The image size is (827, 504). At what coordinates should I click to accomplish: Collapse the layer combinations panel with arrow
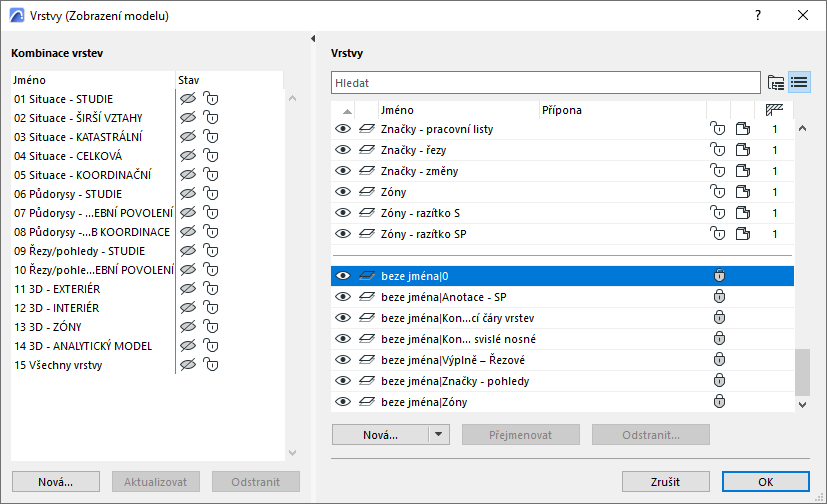click(x=314, y=39)
